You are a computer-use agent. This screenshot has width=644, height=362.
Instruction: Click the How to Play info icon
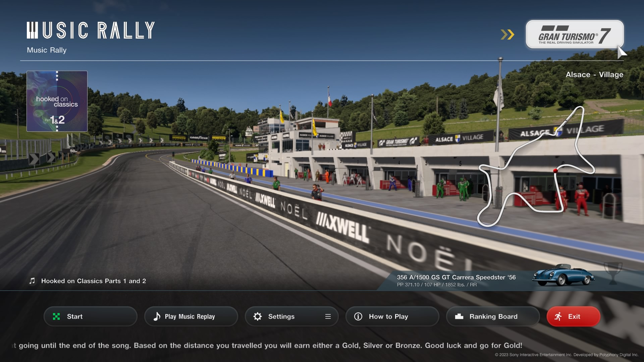(358, 316)
